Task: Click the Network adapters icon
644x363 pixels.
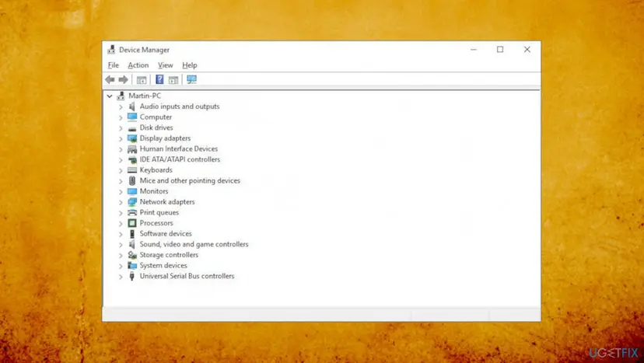Action: 132,202
